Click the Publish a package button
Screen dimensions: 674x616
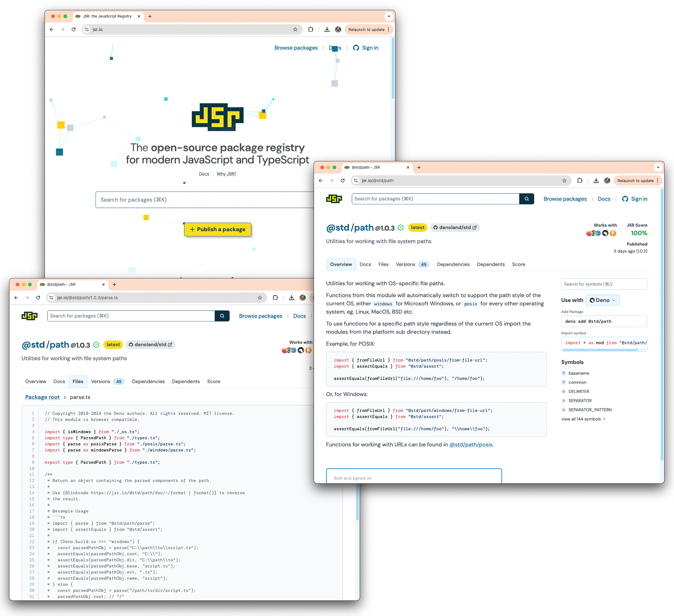[x=218, y=229]
